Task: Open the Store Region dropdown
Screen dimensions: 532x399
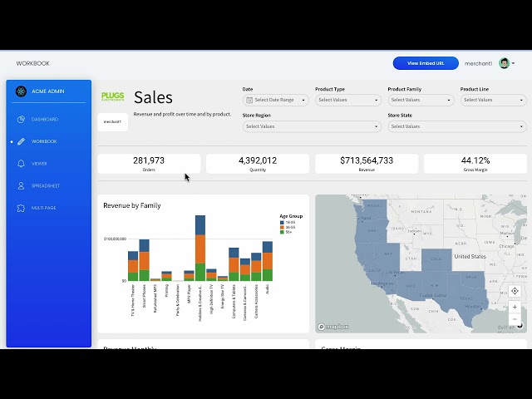Action: coord(312,126)
